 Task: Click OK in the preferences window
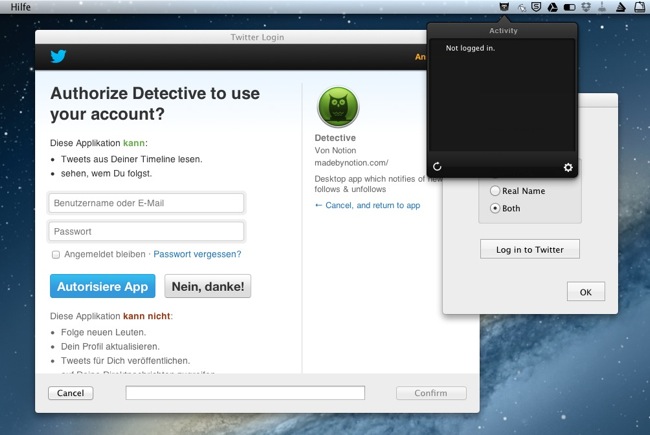(x=586, y=292)
